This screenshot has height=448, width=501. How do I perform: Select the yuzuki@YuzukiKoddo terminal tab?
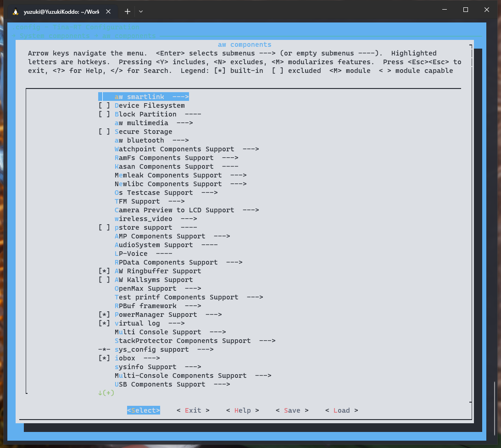click(61, 12)
